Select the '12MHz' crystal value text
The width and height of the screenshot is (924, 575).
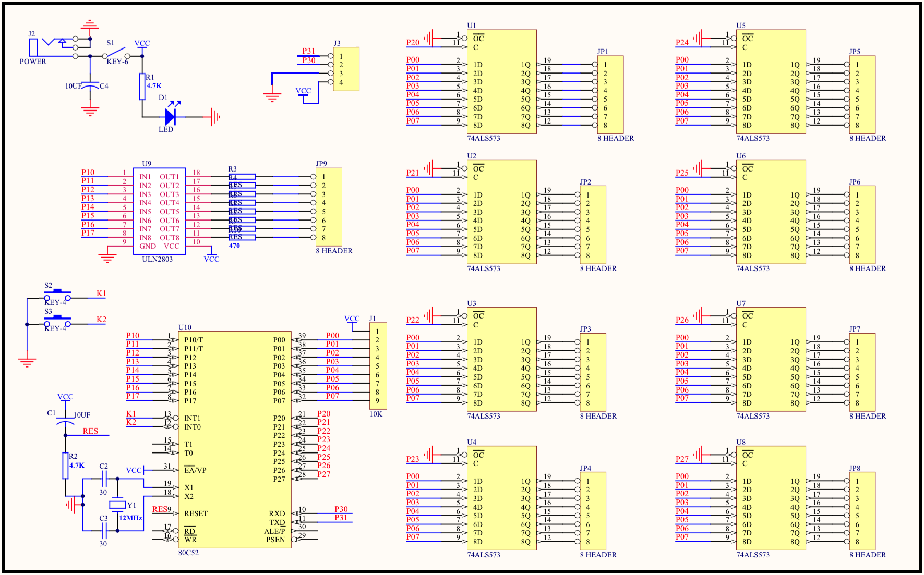pos(130,518)
